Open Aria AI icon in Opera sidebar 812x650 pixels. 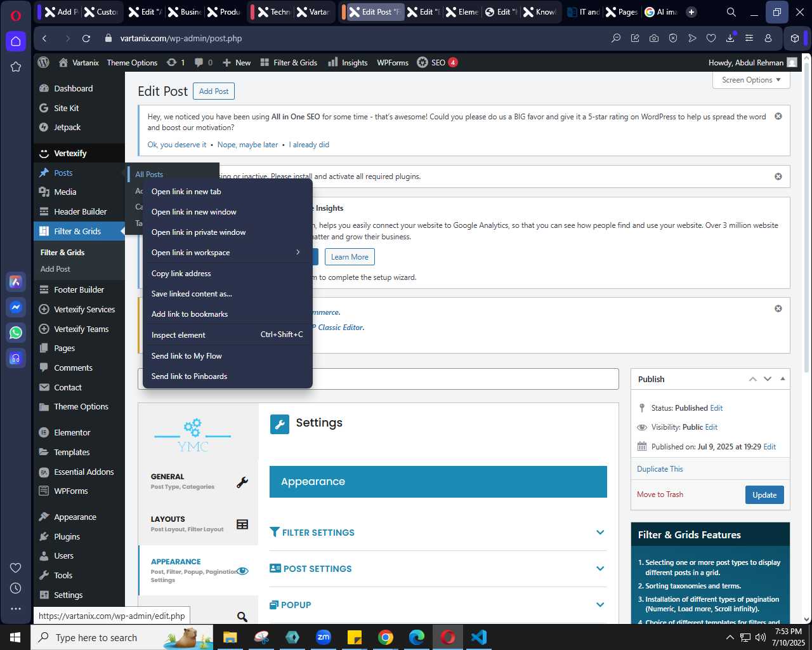coord(16,282)
